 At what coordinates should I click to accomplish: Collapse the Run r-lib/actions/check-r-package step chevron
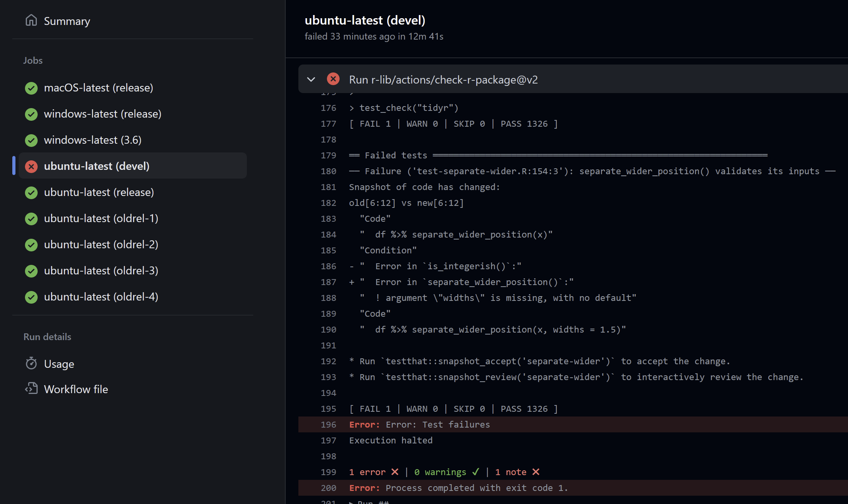coord(311,80)
